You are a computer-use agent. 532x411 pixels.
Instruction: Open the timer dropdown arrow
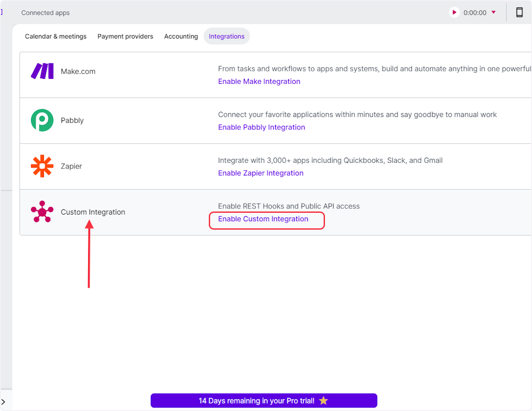pos(493,12)
